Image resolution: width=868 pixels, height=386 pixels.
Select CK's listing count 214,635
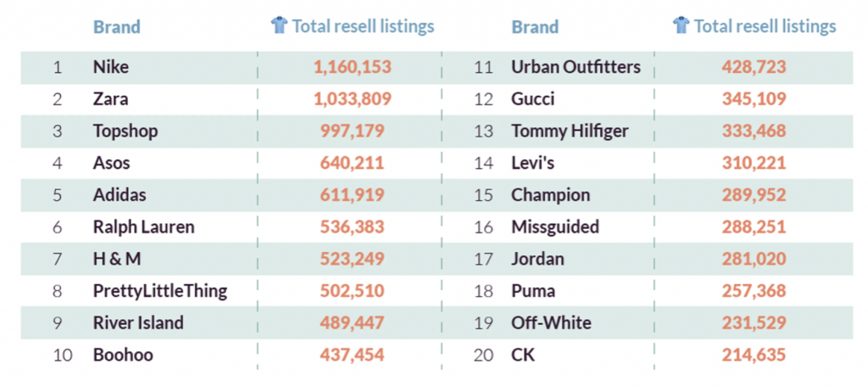754,355
